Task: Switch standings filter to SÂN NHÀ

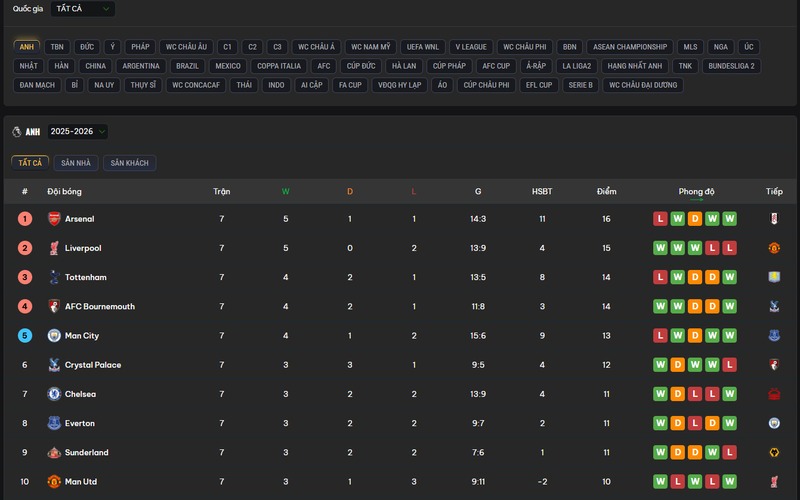Action: 75,163
